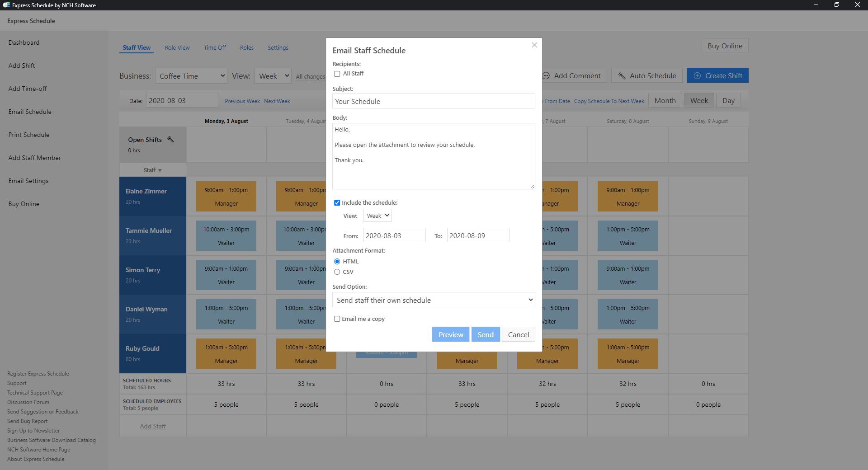Click the Auto Schedule wand icon
The height and width of the screenshot is (470, 868).
coord(622,76)
